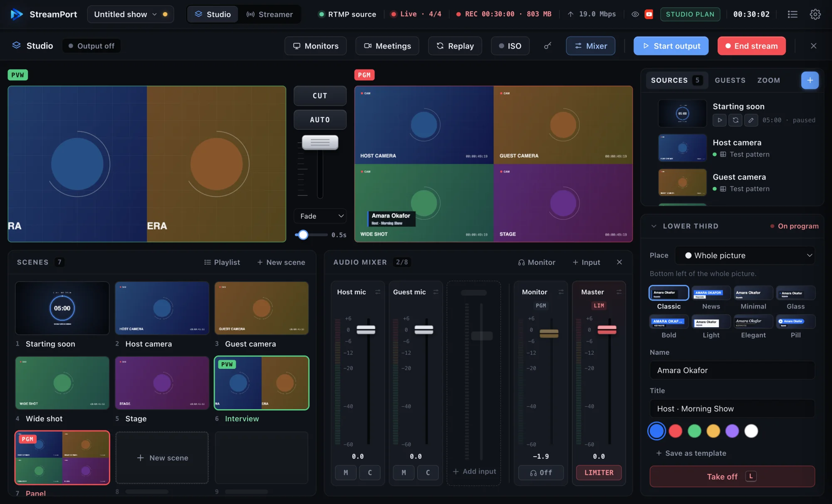Open the Place Whole picture dropdown
This screenshot has height=504, width=832.
745,255
